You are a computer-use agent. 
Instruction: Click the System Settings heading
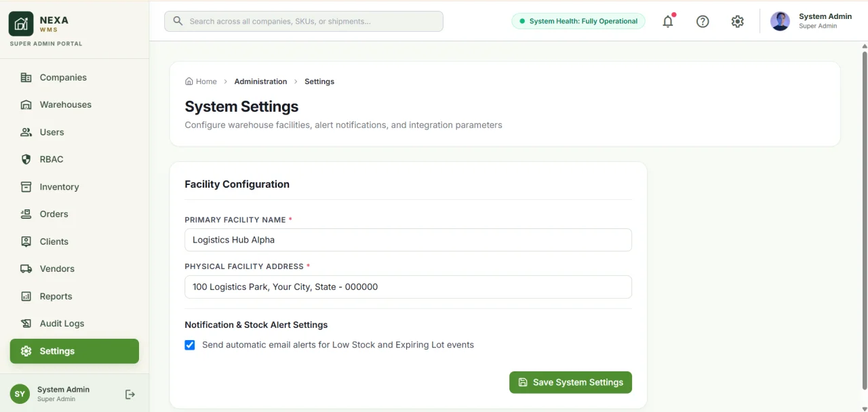pos(241,106)
